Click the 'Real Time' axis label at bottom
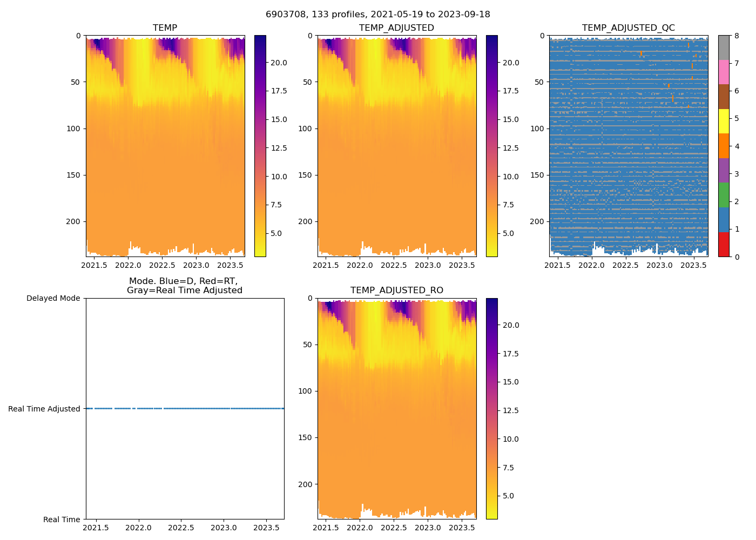Screen dimensions: 756x540 [x=62, y=519]
